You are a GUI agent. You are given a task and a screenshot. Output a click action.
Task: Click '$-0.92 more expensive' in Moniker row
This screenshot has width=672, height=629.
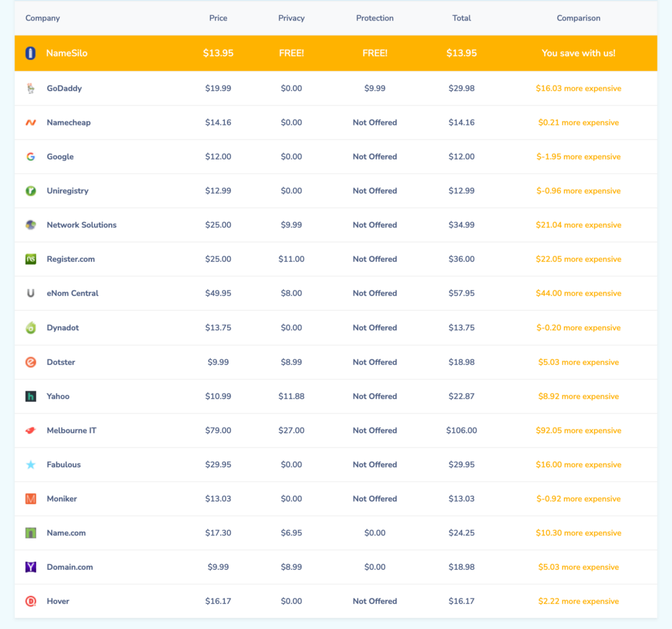(x=579, y=498)
